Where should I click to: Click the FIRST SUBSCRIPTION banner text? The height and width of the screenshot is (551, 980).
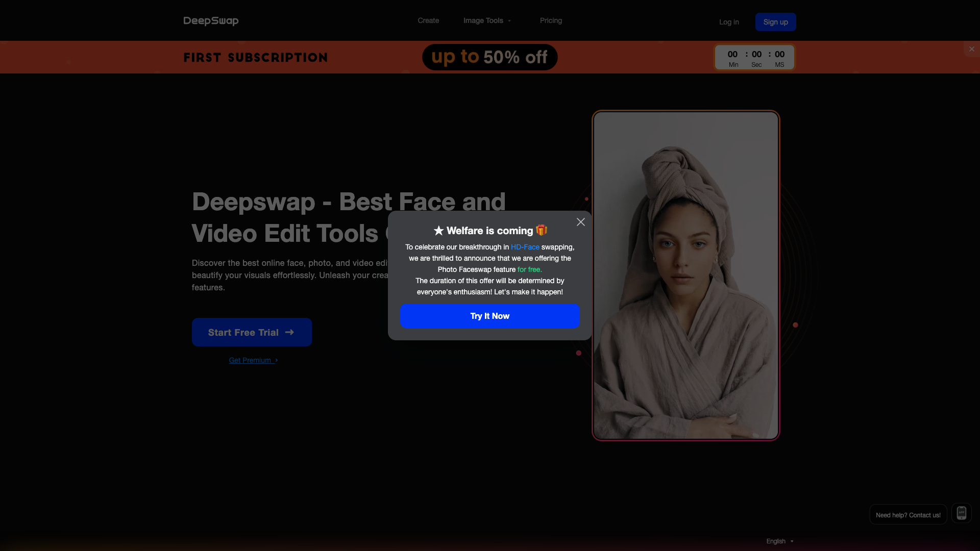pos(255,58)
